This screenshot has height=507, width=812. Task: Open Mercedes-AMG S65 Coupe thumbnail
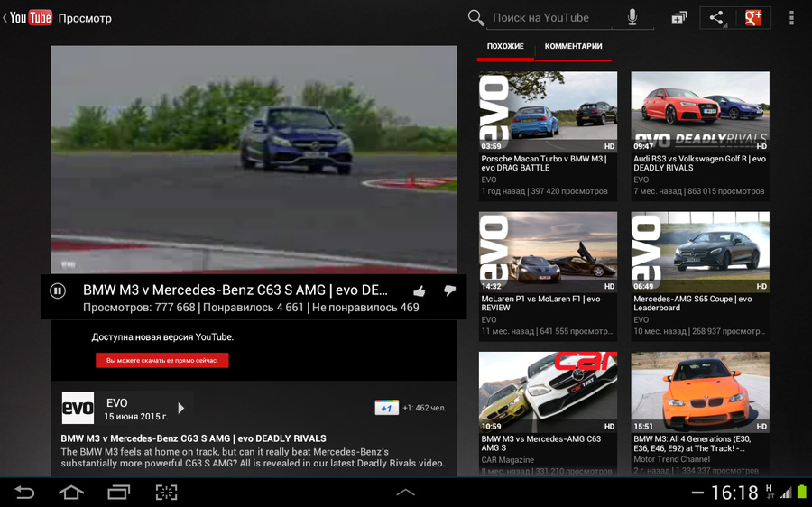tap(700, 252)
